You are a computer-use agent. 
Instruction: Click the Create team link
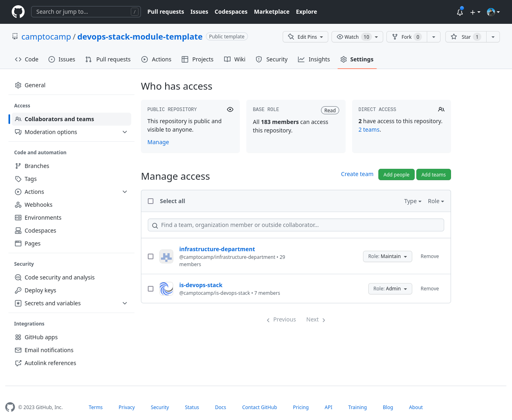click(357, 174)
